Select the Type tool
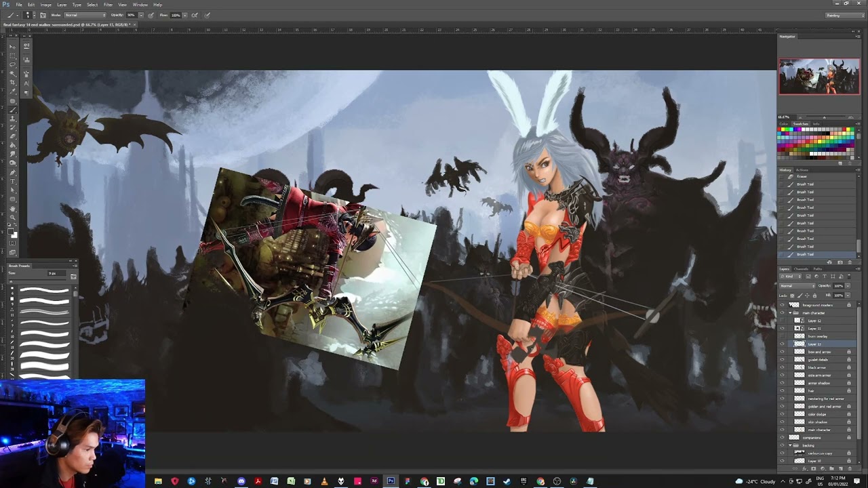This screenshot has width=868, height=488. (x=12, y=181)
